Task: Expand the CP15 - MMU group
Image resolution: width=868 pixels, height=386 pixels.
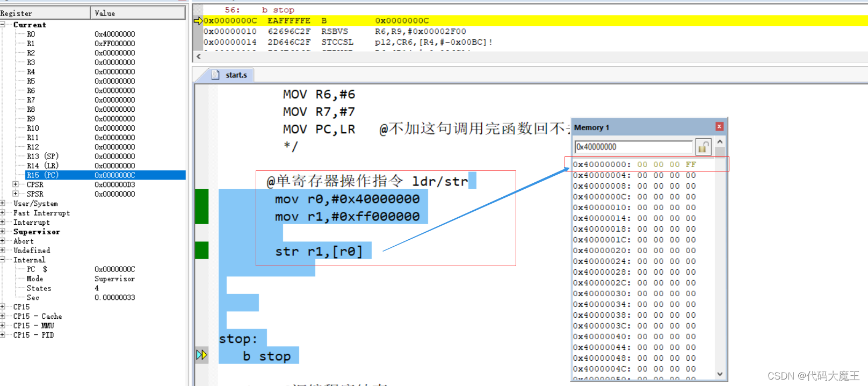Action: pos(3,326)
